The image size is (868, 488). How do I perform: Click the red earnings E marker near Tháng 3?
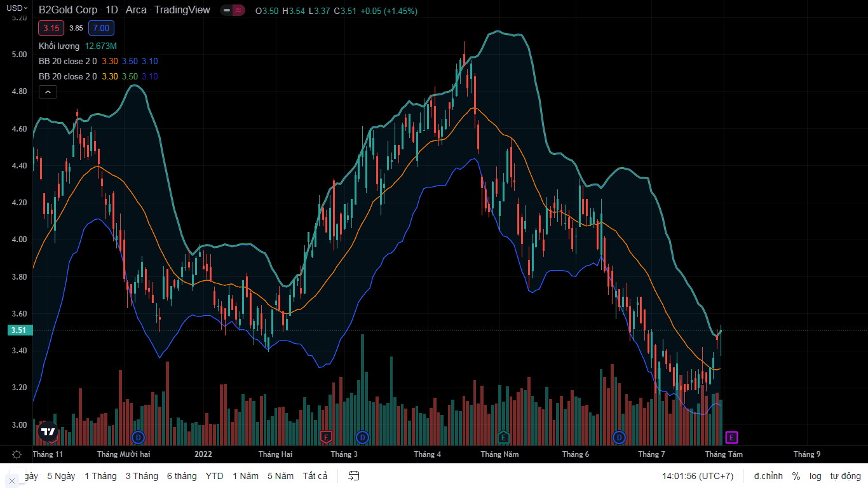pos(326,437)
